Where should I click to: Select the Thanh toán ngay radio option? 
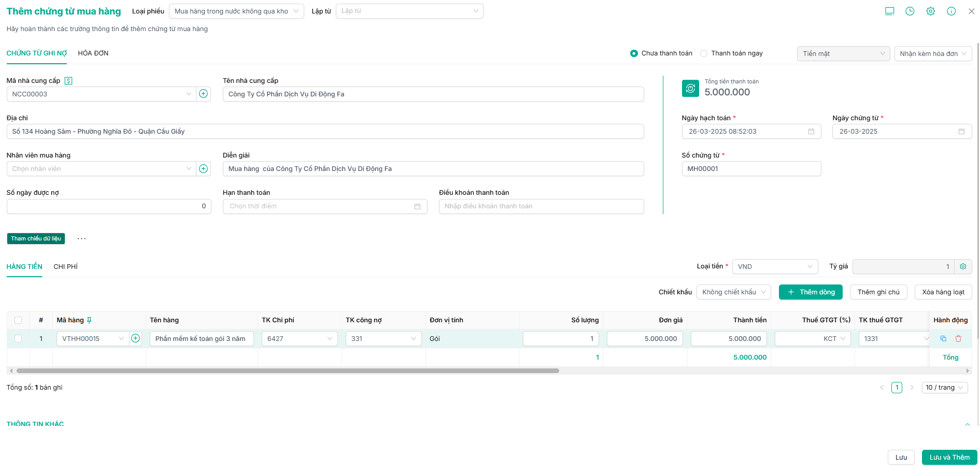point(704,53)
